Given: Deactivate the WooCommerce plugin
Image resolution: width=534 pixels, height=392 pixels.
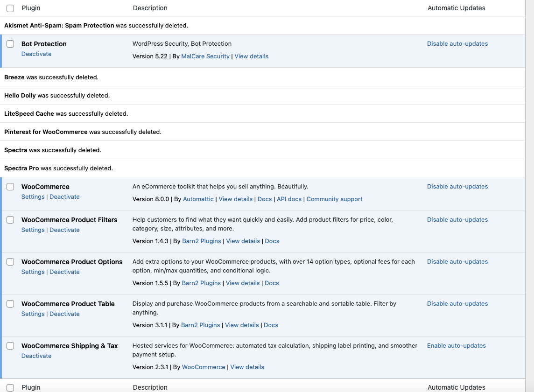Looking at the screenshot, I should 64,196.
